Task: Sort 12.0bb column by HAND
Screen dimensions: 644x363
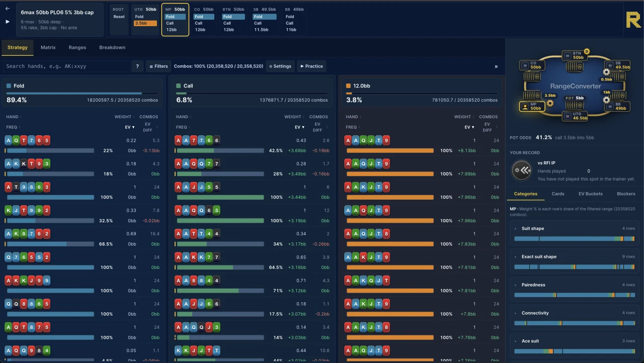Action: point(353,117)
